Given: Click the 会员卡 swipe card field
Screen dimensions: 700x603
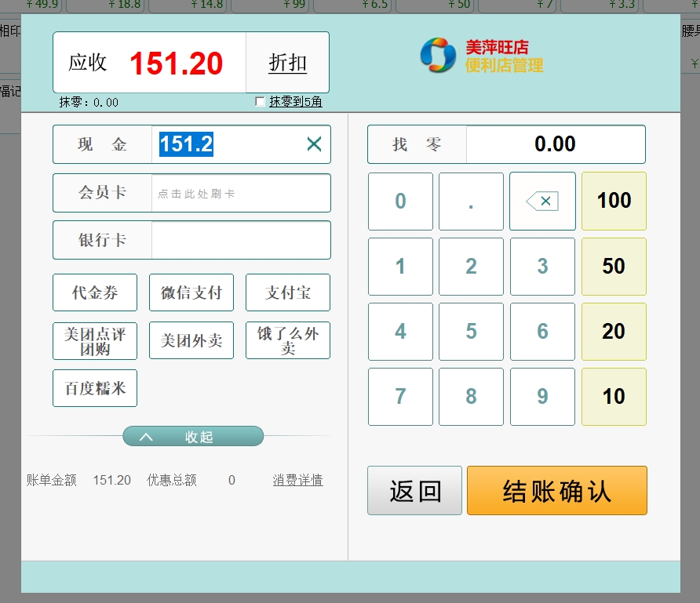Looking at the screenshot, I should tap(240, 193).
